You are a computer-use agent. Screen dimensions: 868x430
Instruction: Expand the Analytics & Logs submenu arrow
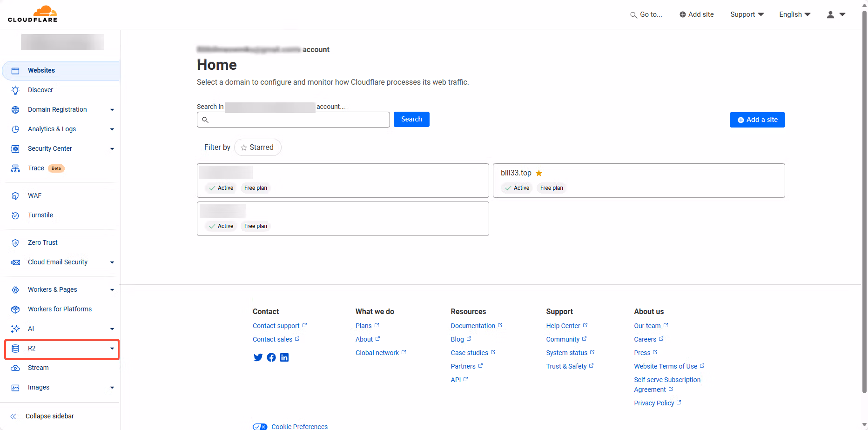point(112,129)
